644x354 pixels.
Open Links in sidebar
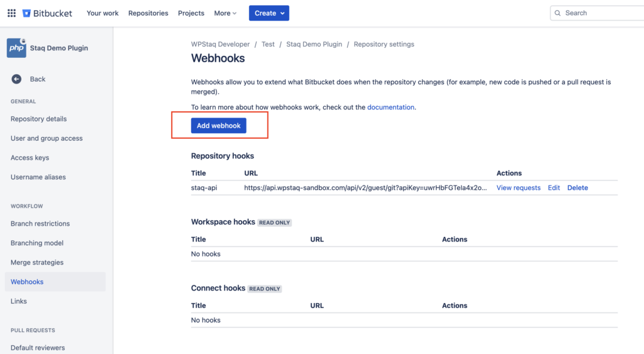[18, 301]
